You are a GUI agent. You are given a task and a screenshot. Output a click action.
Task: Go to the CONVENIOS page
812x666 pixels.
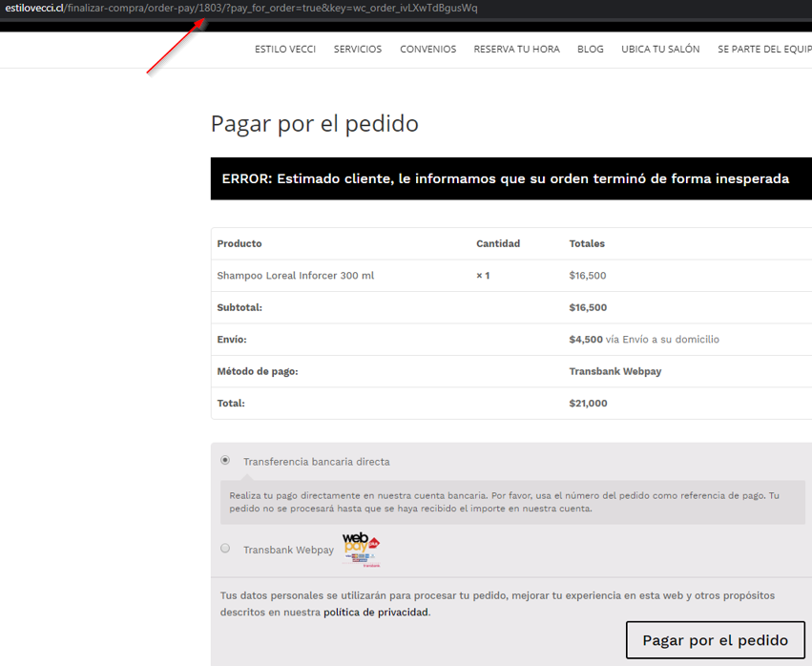pyautogui.click(x=427, y=49)
